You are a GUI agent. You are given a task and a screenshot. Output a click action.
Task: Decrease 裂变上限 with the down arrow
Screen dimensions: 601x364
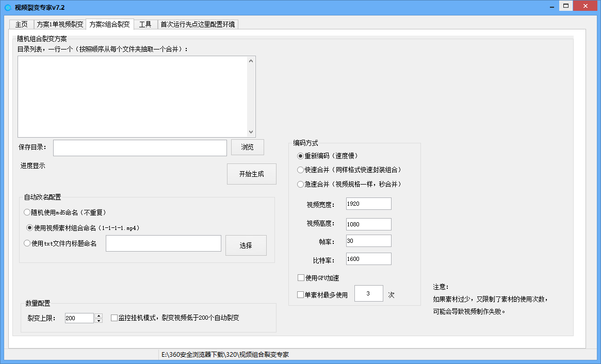tap(99, 321)
